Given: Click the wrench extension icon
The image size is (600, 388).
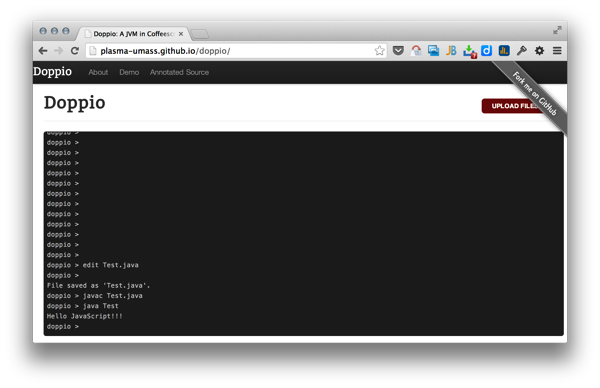Looking at the screenshot, I should [522, 51].
